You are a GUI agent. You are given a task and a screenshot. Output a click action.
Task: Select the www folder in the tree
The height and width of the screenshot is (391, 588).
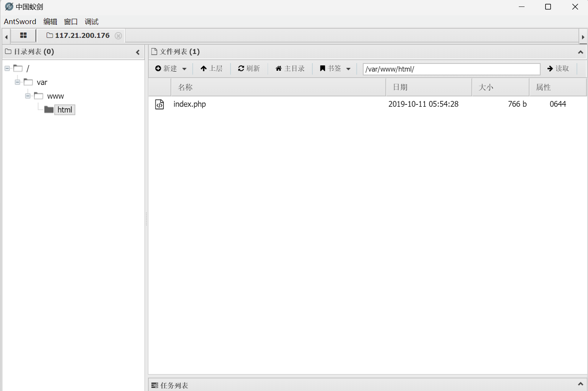tap(55, 96)
